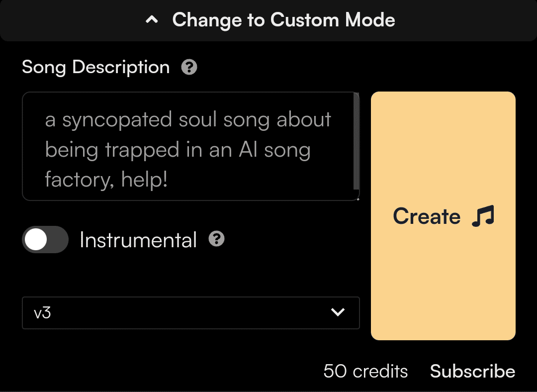Focus the Song Description text field
This screenshot has width=537, height=392.
pyautogui.click(x=191, y=146)
